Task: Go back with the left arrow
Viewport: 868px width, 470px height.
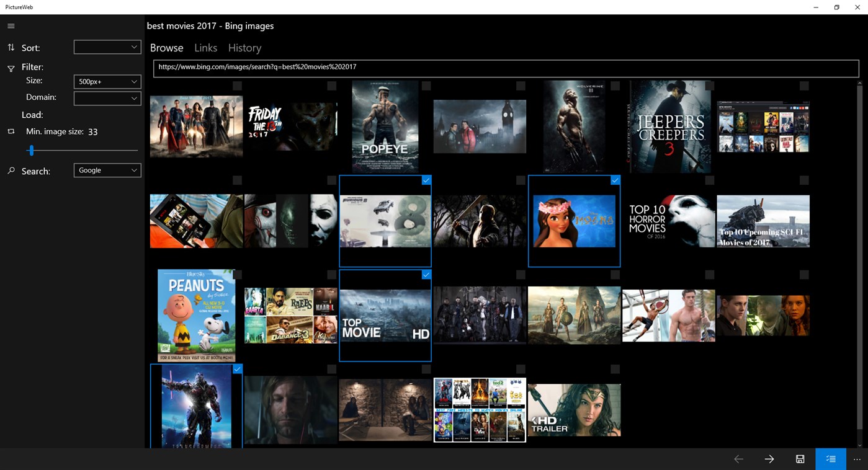Action: [738, 459]
